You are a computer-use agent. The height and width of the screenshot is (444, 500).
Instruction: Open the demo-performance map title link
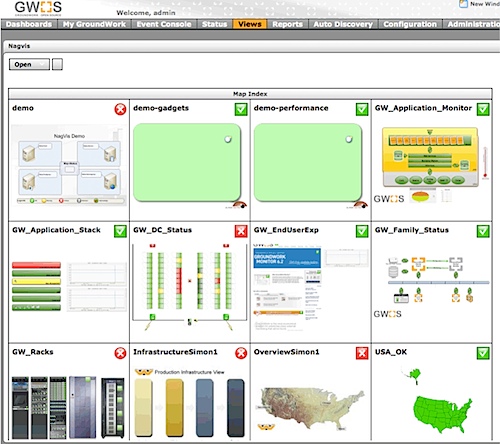click(x=291, y=108)
